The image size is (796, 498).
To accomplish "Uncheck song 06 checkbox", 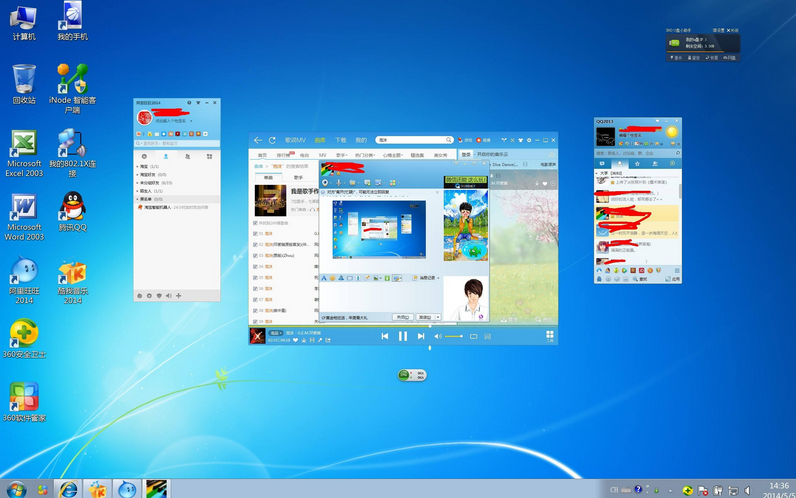I will pos(255,288).
